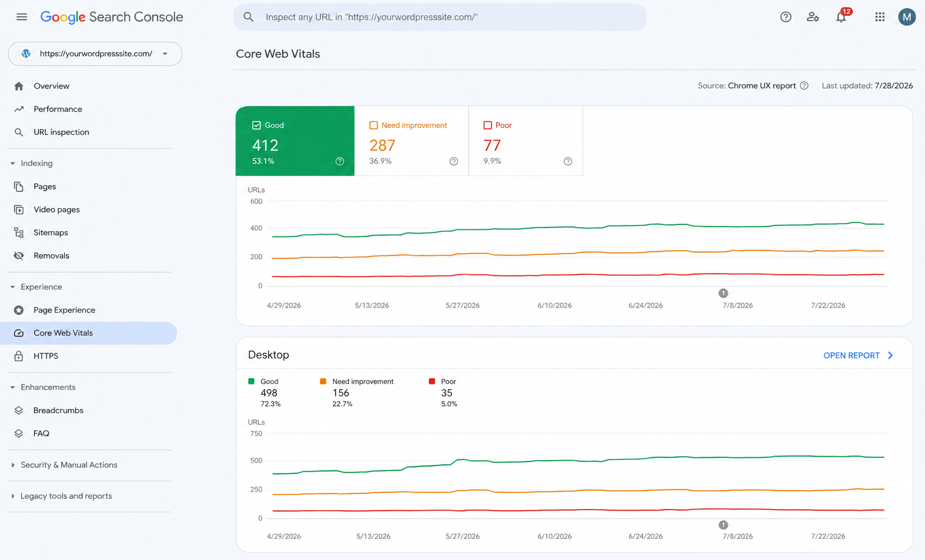Check the Poor checkbox

[x=487, y=125]
